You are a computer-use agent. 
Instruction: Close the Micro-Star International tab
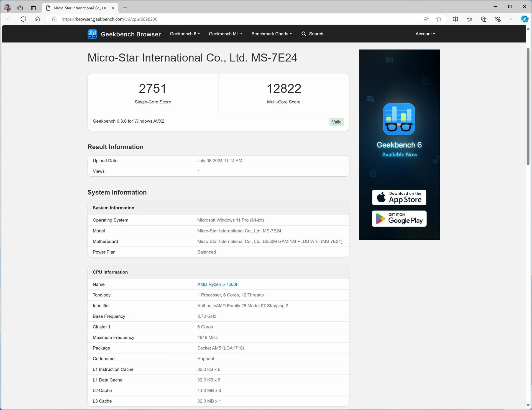[x=113, y=8]
